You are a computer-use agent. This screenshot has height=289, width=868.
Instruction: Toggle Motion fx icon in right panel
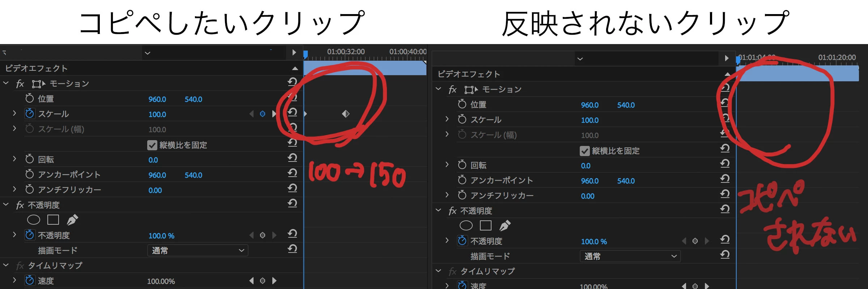point(452,90)
